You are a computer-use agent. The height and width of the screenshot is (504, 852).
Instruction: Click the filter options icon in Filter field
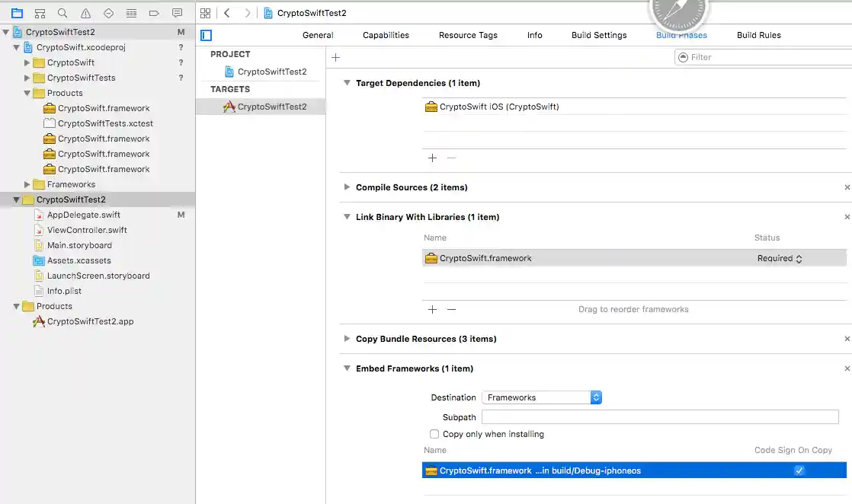tap(683, 58)
